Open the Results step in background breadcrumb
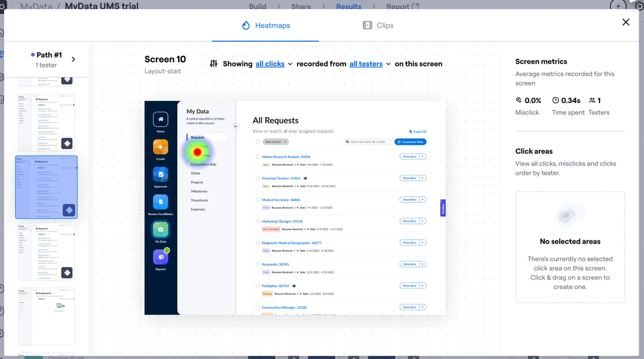The width and height of the screenshot is (644, 359). point(348,6)
